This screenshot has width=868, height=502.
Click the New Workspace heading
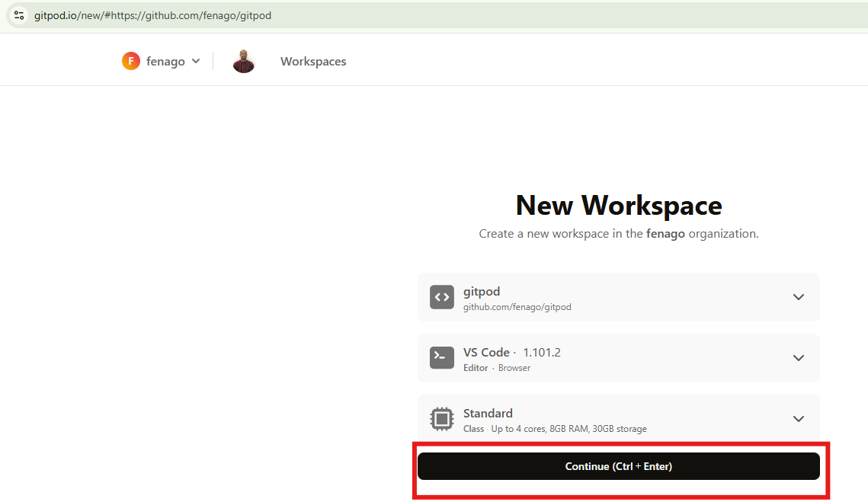point(619,206)
